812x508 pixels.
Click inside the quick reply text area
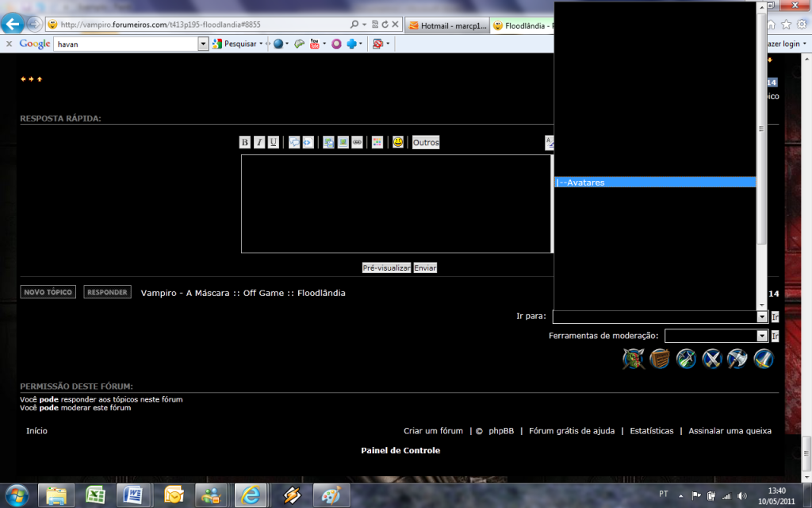396,204
